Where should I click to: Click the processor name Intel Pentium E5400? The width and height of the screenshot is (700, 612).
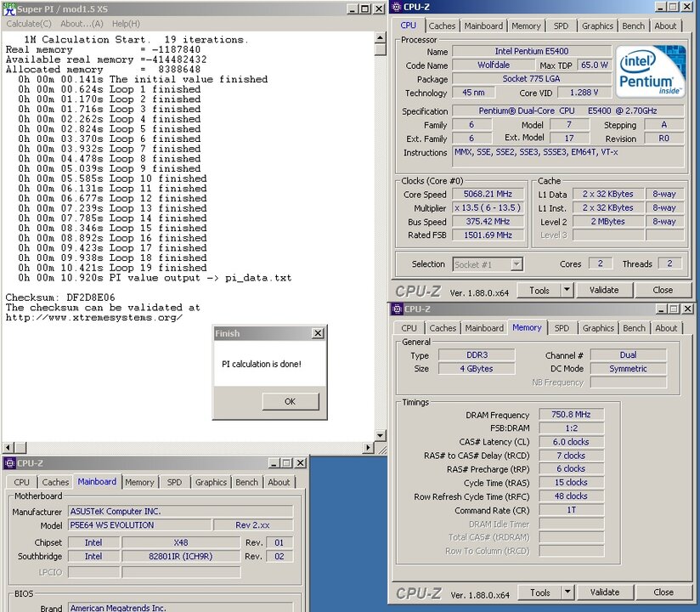point(532,51)
